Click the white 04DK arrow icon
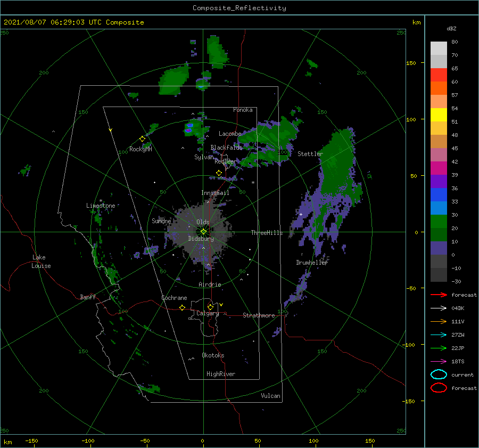The width and height of the screenshot is (479, 448). (439, 308)
